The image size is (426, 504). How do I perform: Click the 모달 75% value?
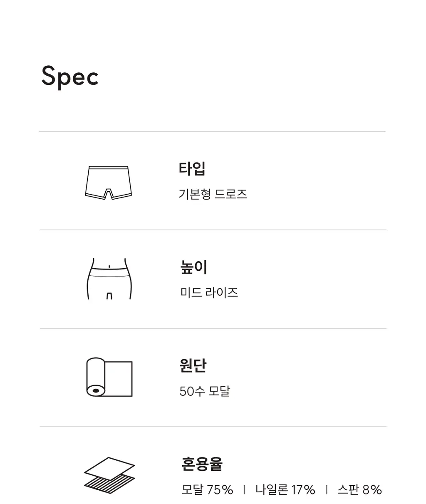[x=207, y=490]
